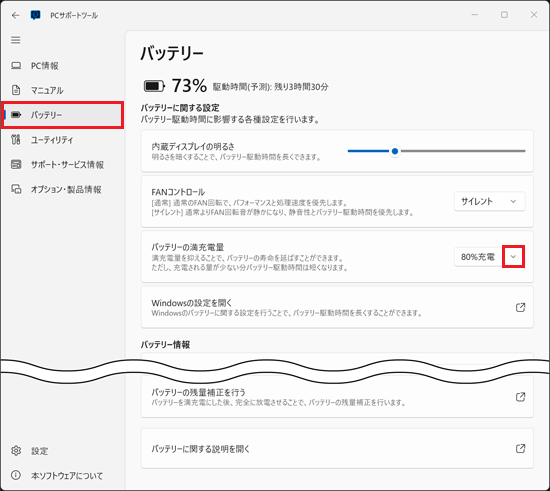
Task: Open the マニュアル page
Action: tap(62, 90)
